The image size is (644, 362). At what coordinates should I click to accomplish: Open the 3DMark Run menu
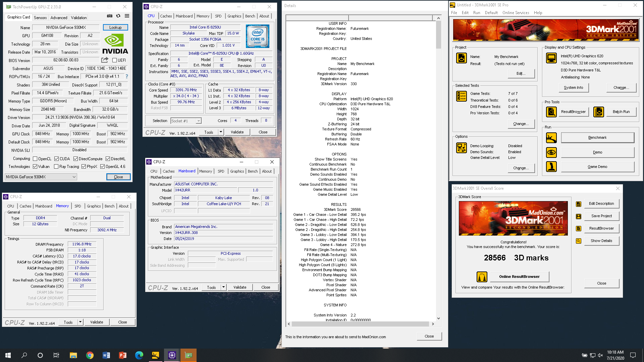477,13
